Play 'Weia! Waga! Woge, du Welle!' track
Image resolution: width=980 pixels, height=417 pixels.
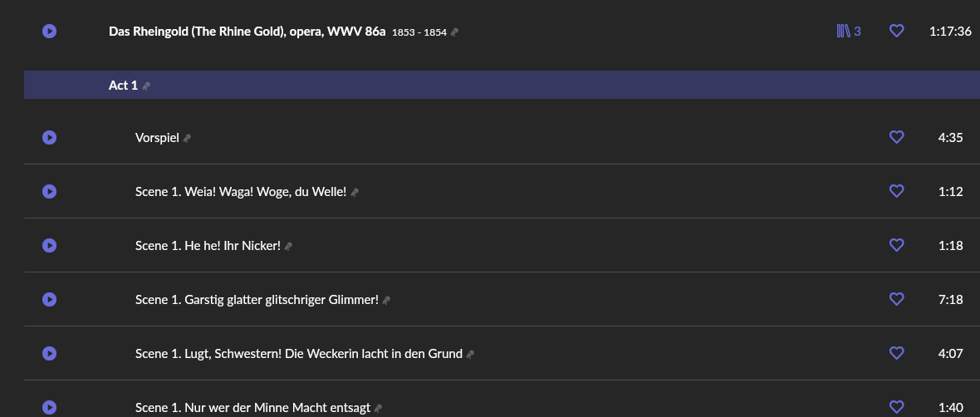point(49,192)
